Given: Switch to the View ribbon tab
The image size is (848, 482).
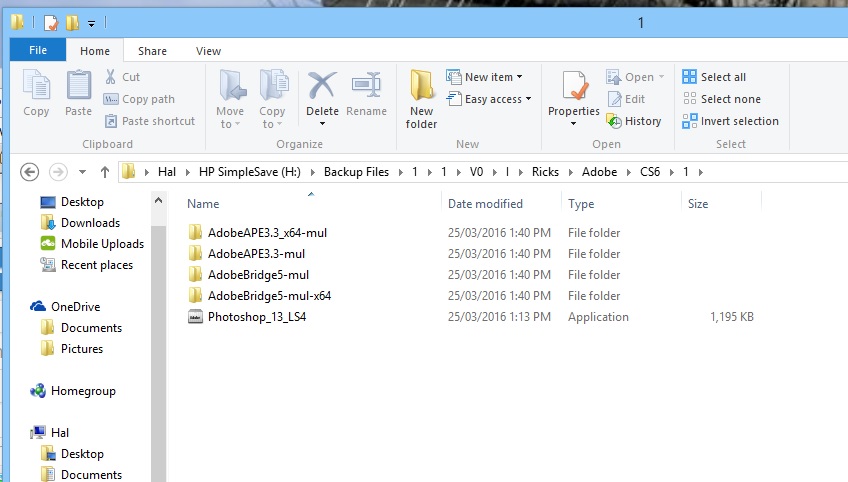Looking at the screenshot, I should [x=208, y=51].
